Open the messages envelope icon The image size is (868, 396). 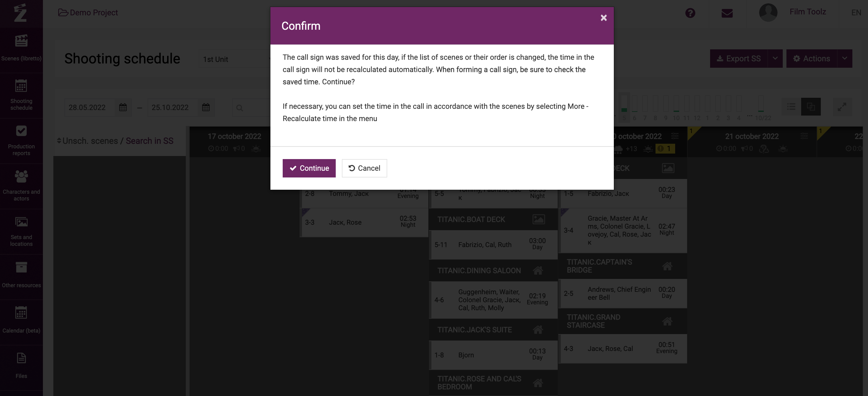click(x=727, y=13)
